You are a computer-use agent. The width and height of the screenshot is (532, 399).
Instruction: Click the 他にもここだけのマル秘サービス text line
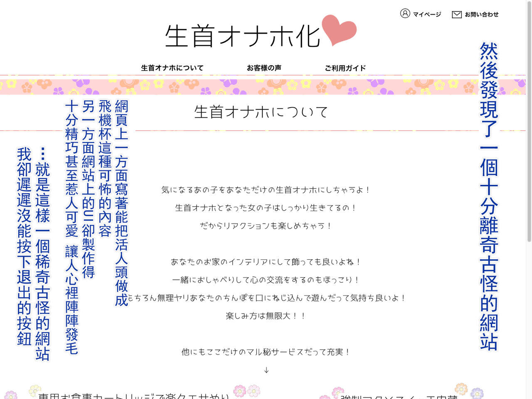coord(266,352)
